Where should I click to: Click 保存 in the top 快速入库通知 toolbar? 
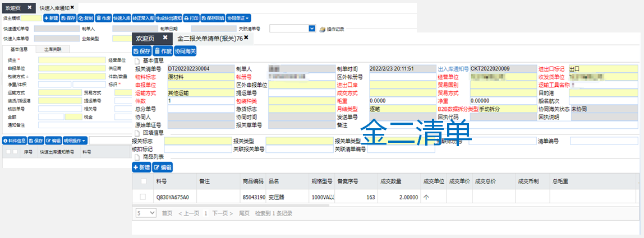[68, 18]
